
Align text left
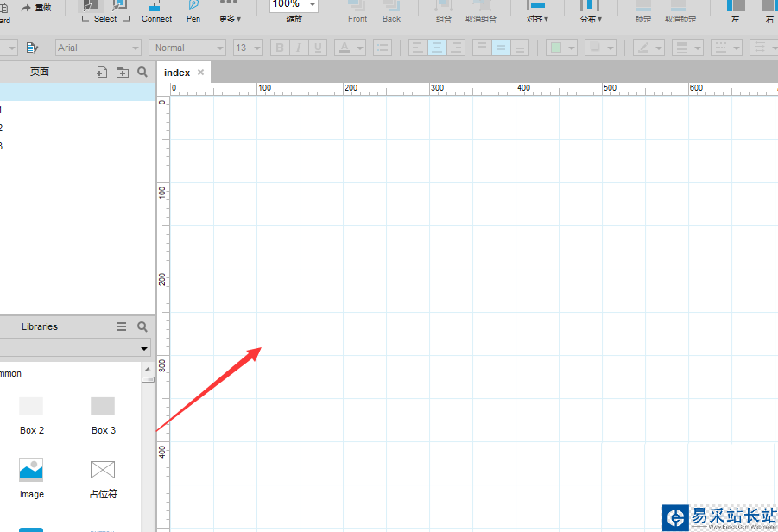click(418, 47)
